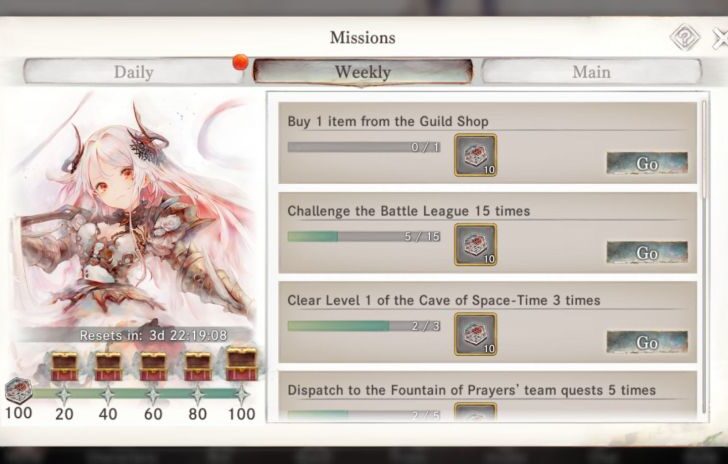Tap the Cave of Space-Time reward icon
This screenshot has width=728, height=464.
(475, 334)
